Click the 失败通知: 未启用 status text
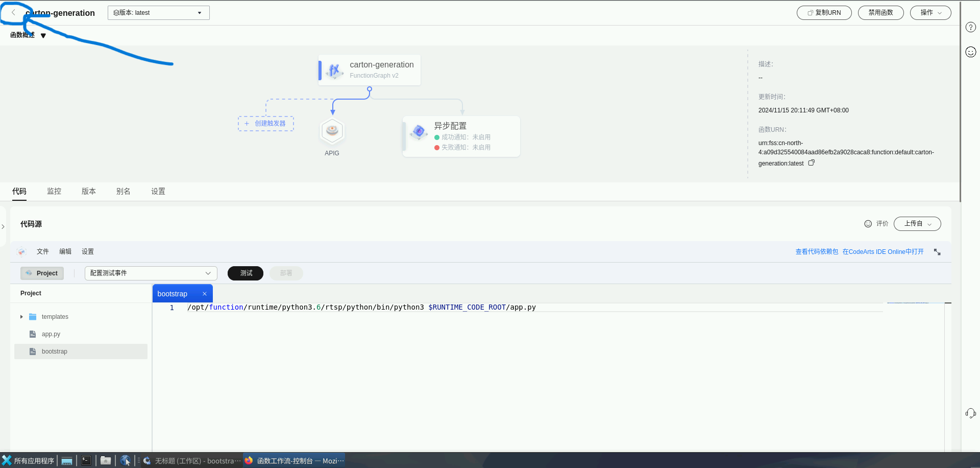The image size is (980, 468). click(465, 148)
